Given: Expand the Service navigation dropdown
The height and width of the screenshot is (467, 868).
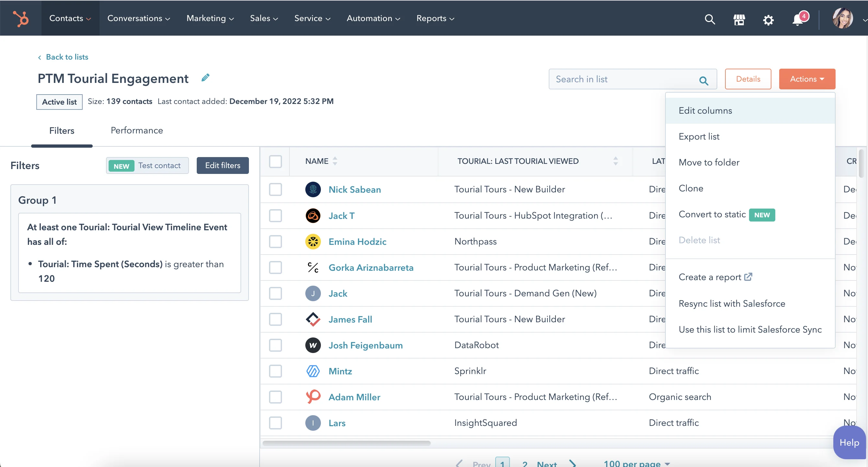Looking at the screenshot, I should click(x=312, y=18).
